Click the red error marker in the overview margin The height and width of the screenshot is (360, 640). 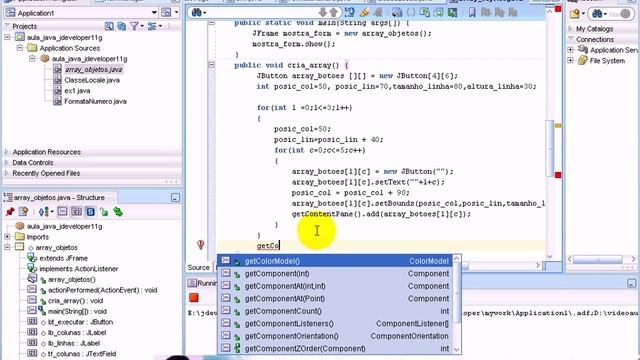(x=558, y=175)
